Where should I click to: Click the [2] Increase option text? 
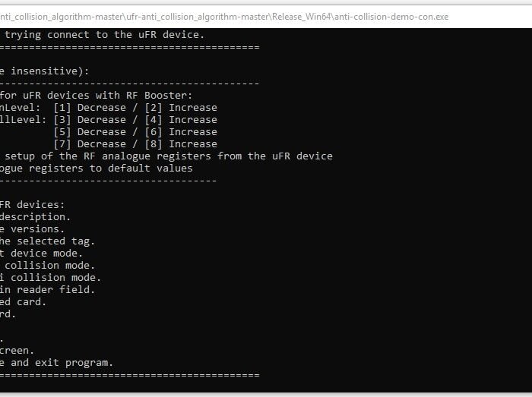click(181, 107)
